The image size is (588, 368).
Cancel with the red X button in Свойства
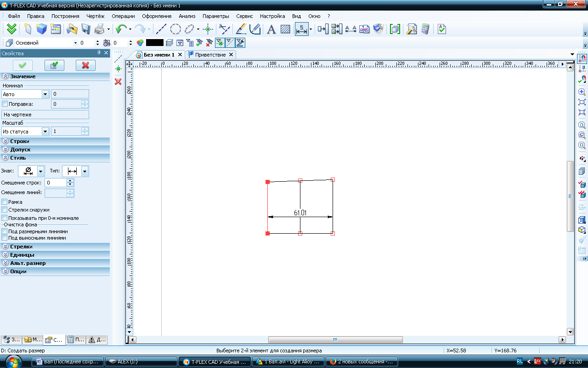[85, 65]
